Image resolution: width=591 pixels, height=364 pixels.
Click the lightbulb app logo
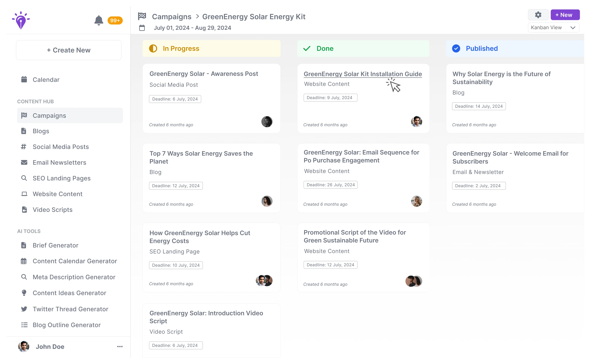tap(21, 20)
